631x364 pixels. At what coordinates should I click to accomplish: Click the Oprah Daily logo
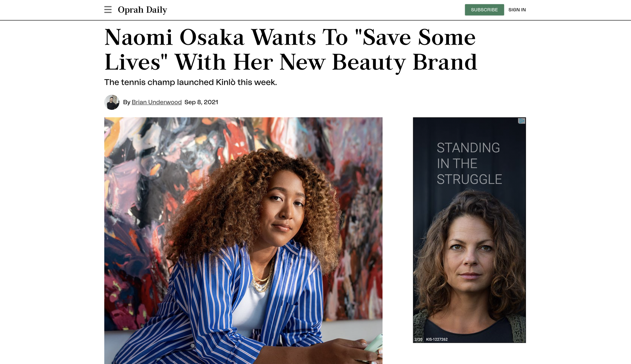point(142,10)
